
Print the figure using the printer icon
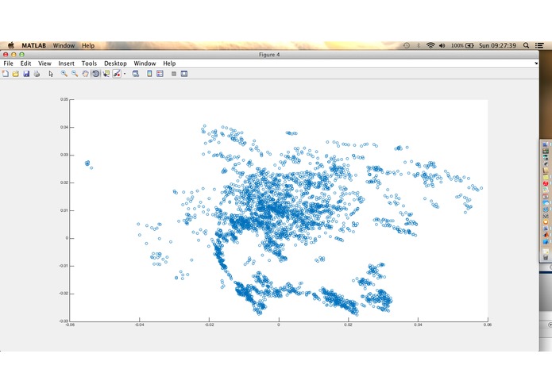[37, 74]
